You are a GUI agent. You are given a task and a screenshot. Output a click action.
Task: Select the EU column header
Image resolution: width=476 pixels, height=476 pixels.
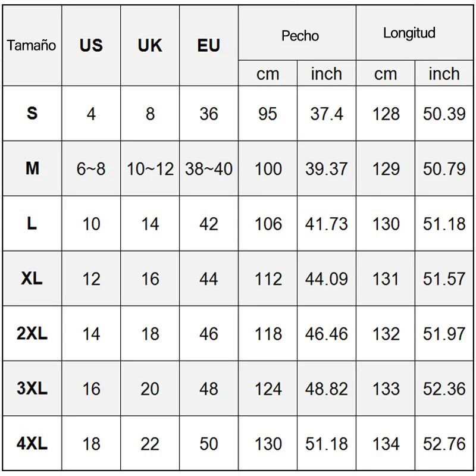(209, 46)
